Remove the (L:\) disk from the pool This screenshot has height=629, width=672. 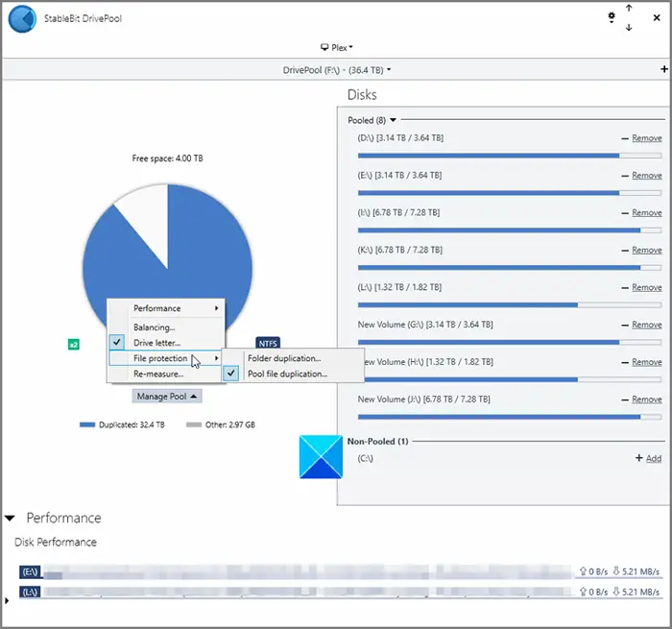point(647,287)
